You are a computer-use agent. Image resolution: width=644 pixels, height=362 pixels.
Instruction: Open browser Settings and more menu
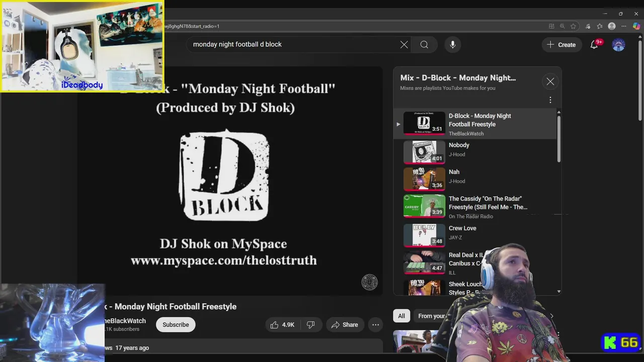(624, 26)
